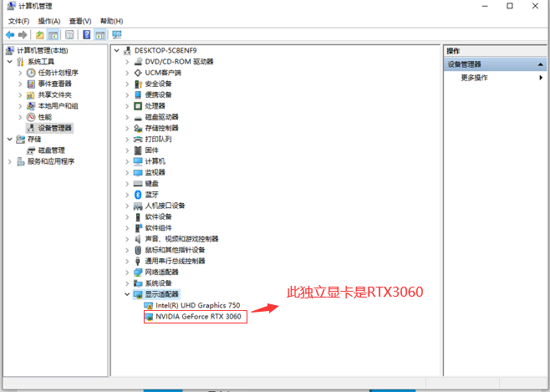Screen dimensions: 550x392
Task: Click the Up one level folder icon
Action: (x=40, y=35)
